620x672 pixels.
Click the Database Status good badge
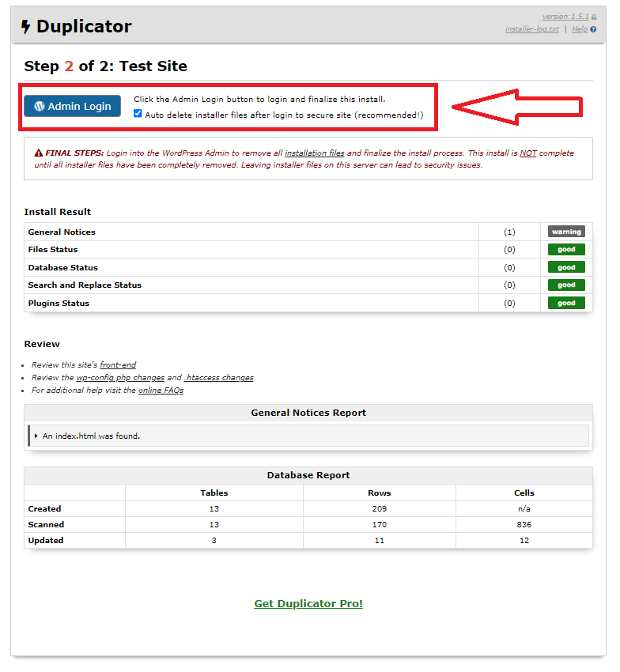pos(566,267)
